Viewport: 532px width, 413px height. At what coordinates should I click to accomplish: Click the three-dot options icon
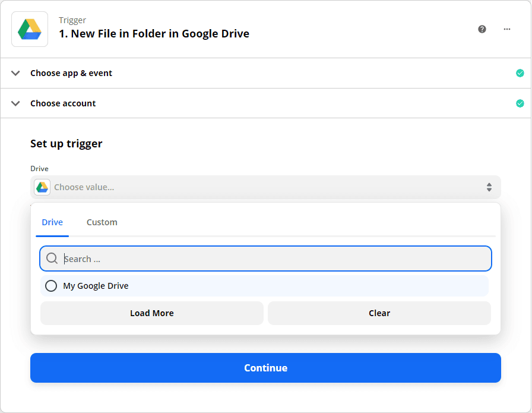[506, 29]
